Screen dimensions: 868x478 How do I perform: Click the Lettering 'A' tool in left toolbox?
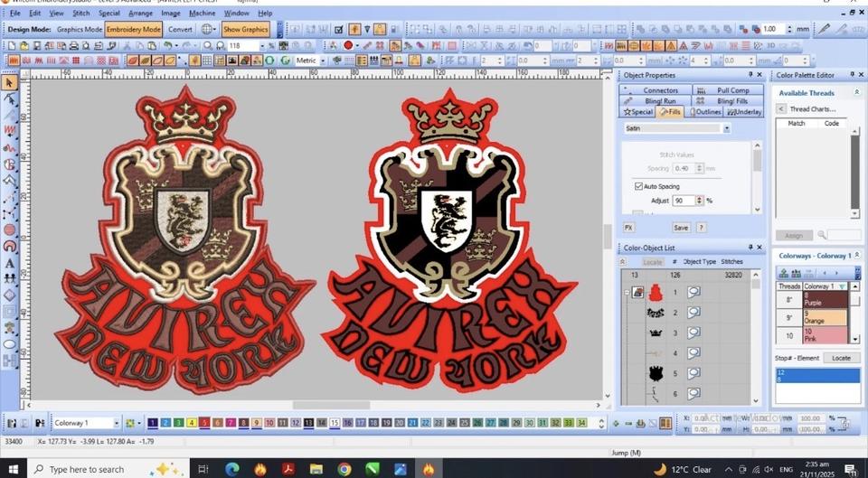tap(9, 263)
